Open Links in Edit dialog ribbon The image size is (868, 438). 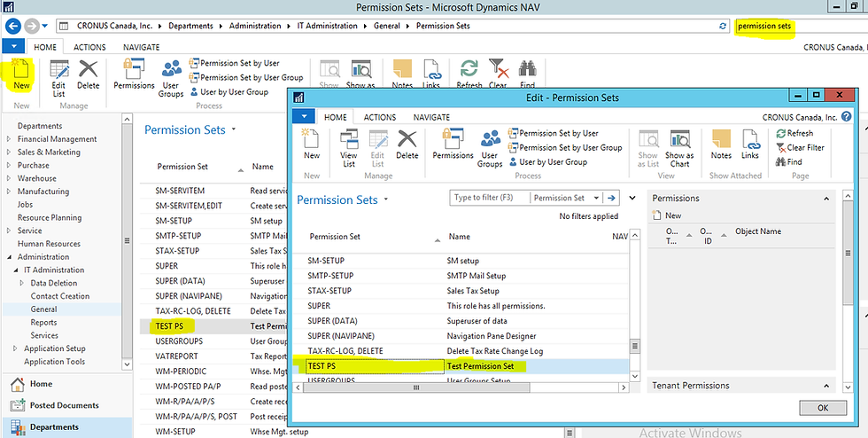(x=750, y=145)
